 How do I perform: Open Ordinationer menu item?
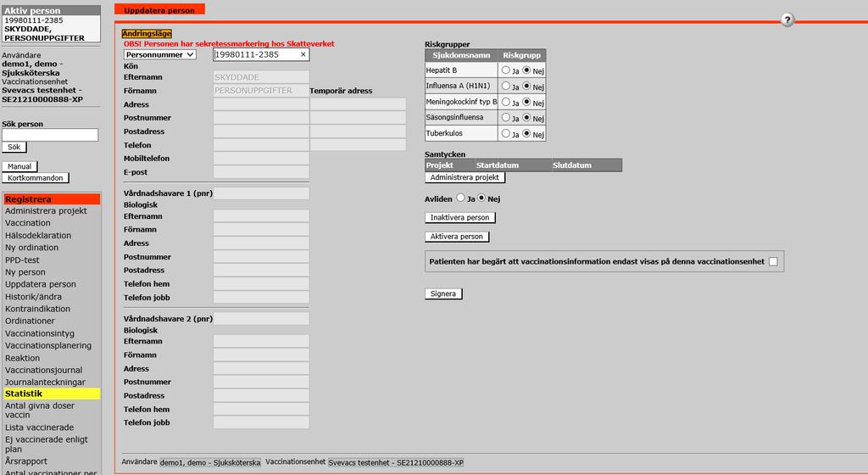pos(30,321)
